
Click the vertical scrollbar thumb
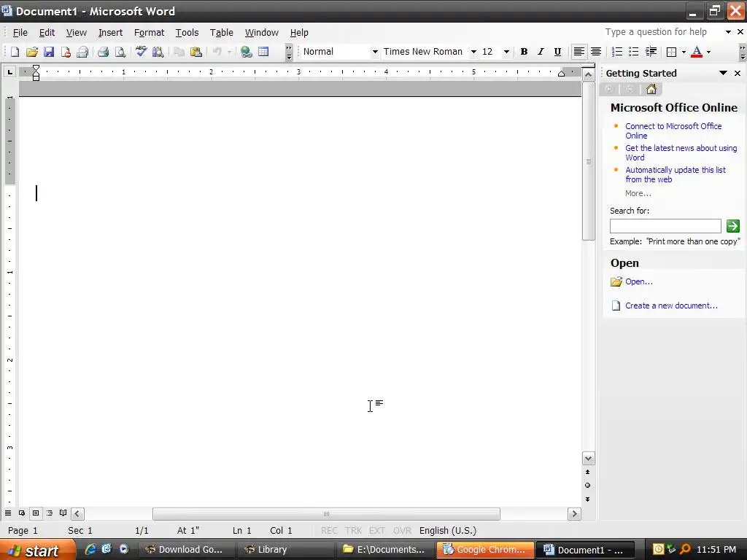tap(589, 161)
